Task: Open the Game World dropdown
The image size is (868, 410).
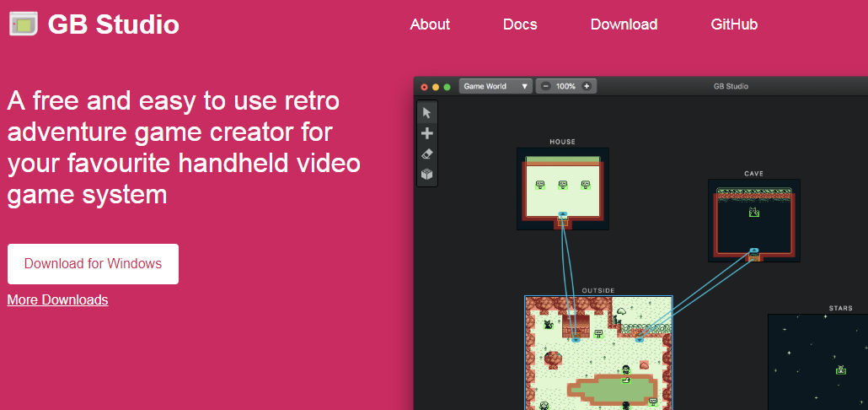Action: point(496,86)
